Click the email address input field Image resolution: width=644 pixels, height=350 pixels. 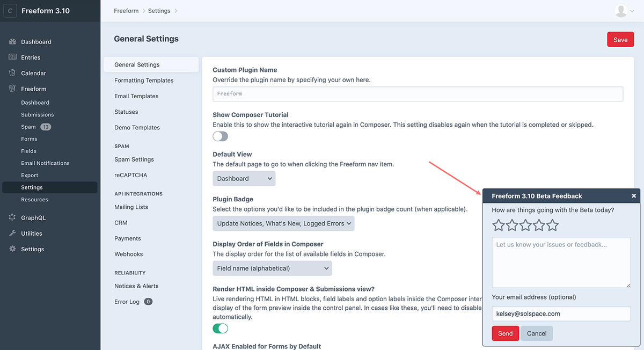coord(561,313)
